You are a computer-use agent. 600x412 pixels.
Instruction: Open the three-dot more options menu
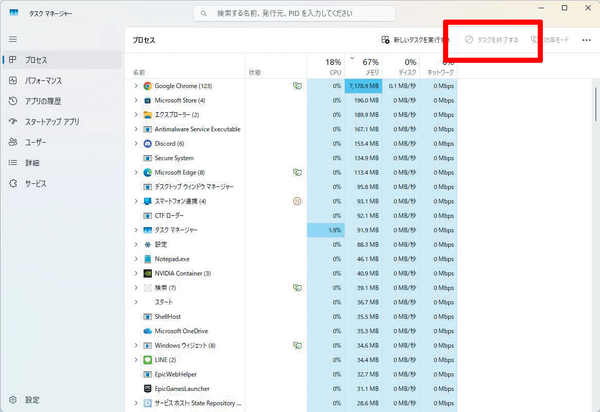[x=586, y=40]
